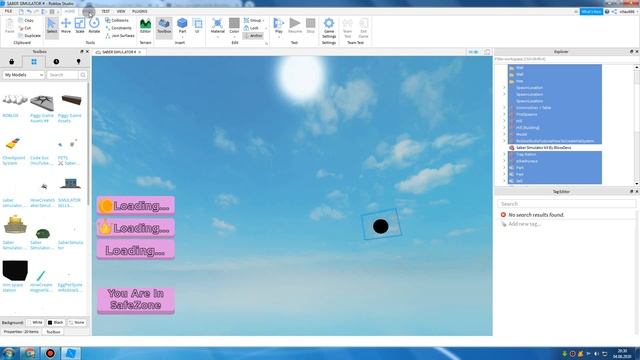
Task: Expand the Trap Station item in Explorer
Action: pyautogui.click(x=504, y=154)
